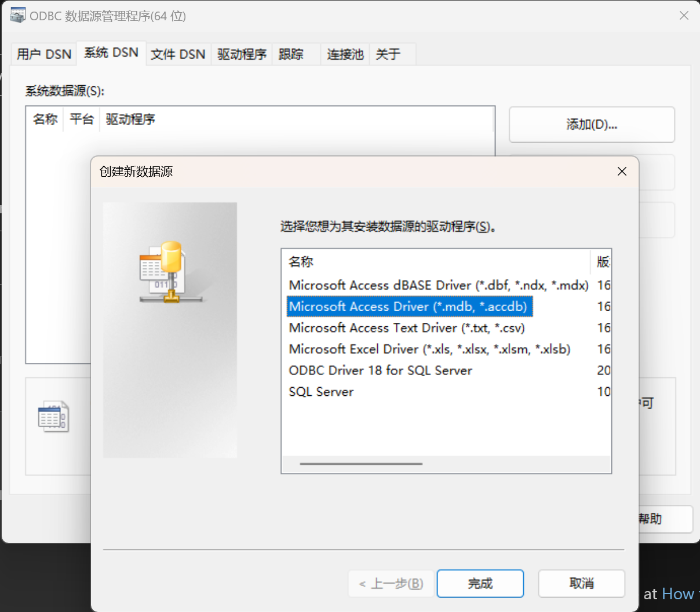Open the 关于 tab
The width and height of the screenshot is (700, 612).
[x=388, y=54]
